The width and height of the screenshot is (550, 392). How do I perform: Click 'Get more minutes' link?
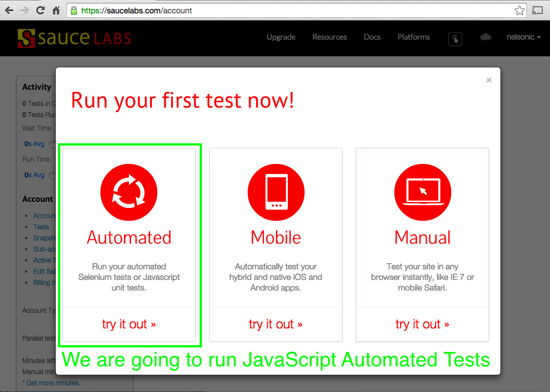tap(52, 383)
